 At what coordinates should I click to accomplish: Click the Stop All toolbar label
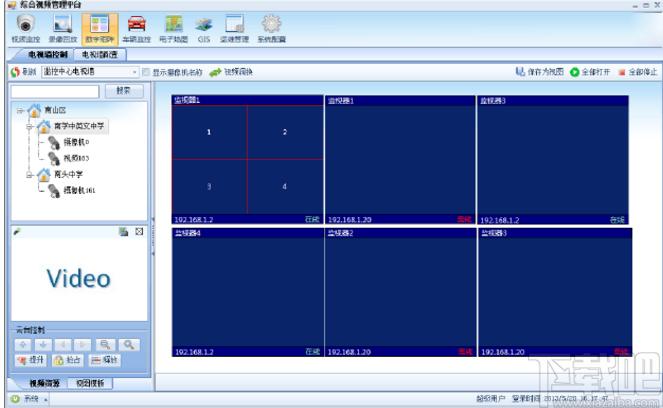click(643, 72)
